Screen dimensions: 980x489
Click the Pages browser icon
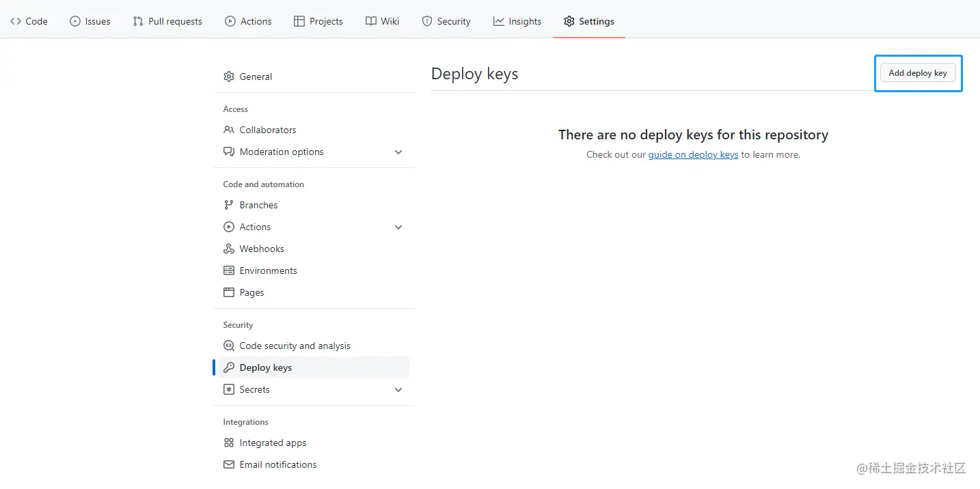coord(229,292)
